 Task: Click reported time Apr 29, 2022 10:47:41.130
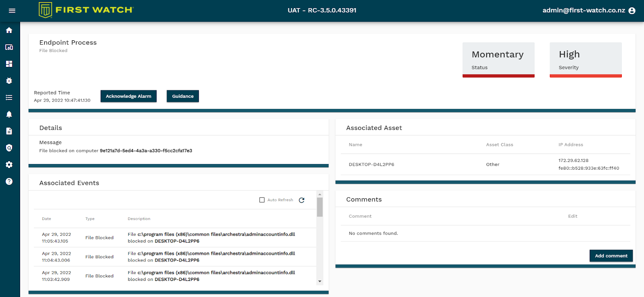tap(62, 100)
